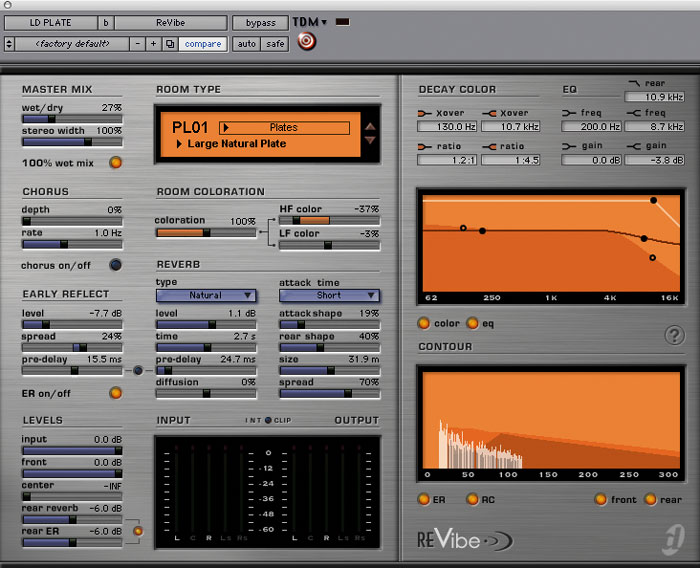Click the 200.0 Hz EQ freq field

591,126
